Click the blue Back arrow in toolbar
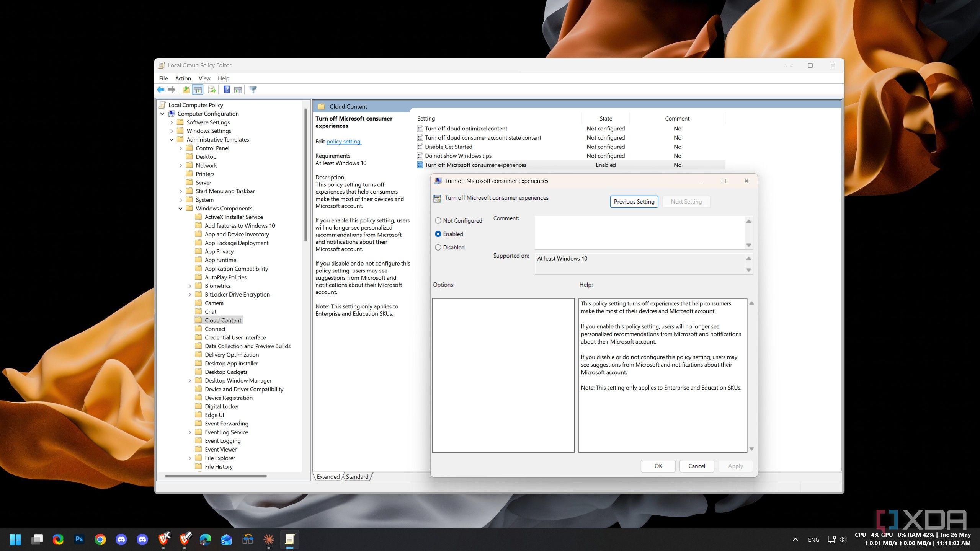The width and height of the screenshot is (980, 551). coord(160,90)
